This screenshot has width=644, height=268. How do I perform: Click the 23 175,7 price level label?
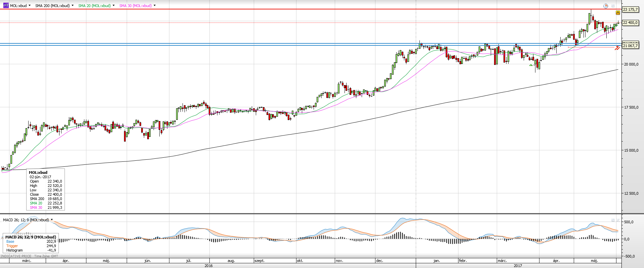click(630, 9)
